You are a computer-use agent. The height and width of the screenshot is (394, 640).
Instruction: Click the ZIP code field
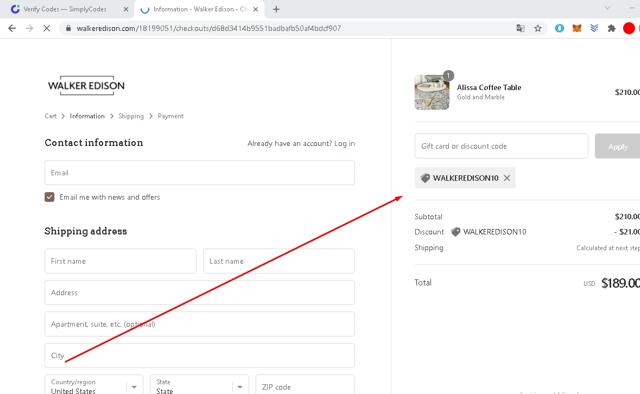(305, 385)
